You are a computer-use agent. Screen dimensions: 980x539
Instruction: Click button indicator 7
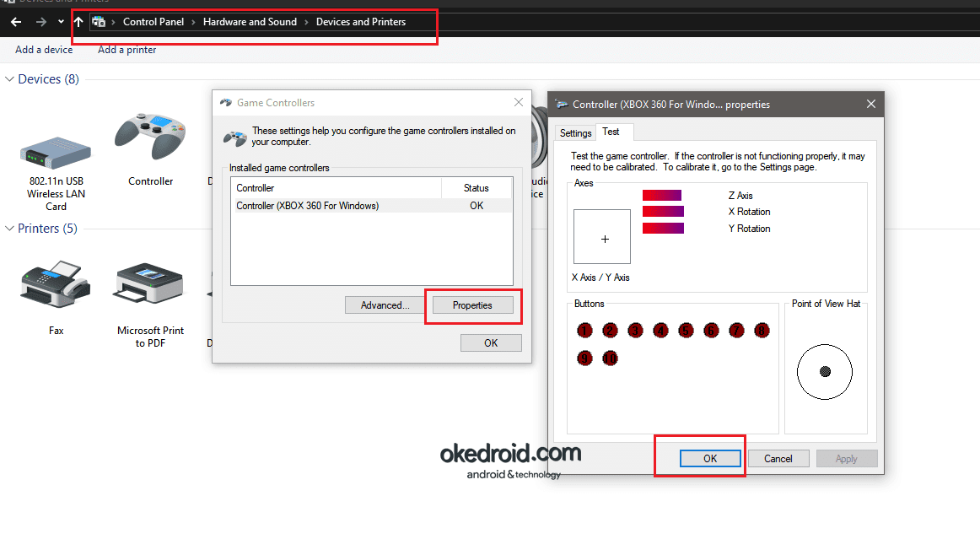[x=736, y=330]
